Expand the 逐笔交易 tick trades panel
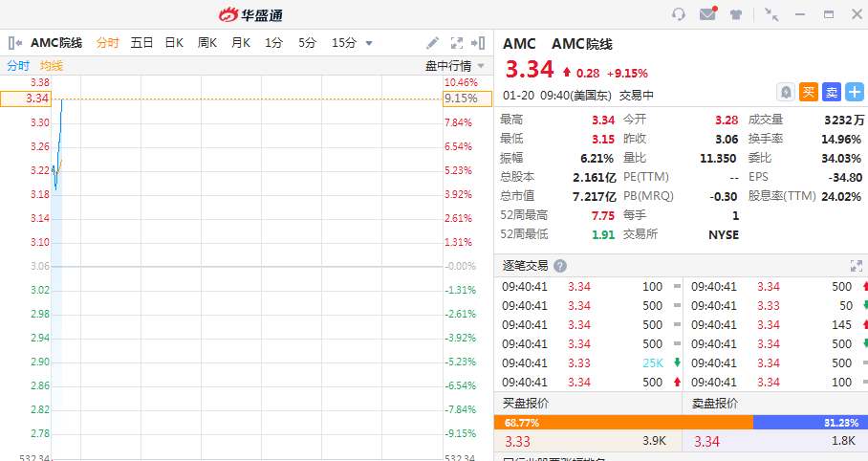The width and height of the screenshot is (868, 461). coord(856,266)
